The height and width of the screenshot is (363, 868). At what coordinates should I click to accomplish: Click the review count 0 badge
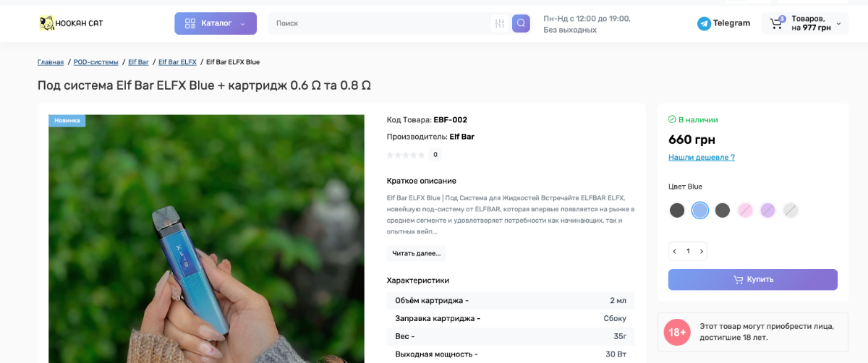coord(435,155)
